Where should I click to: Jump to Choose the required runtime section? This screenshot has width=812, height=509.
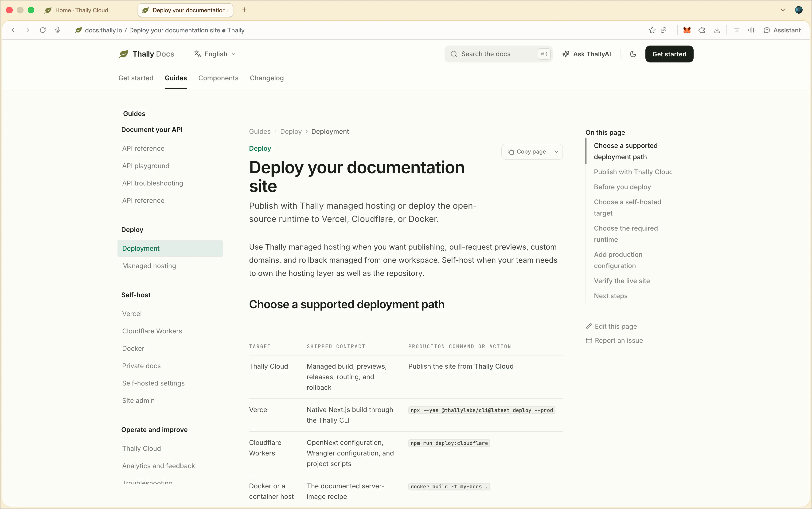click(x=626, y=234)
